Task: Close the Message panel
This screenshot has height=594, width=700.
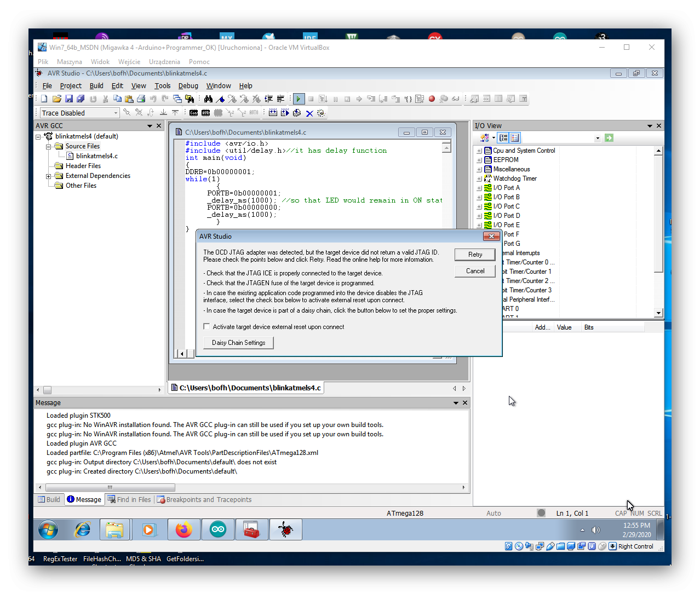Action: pos(465,403)
